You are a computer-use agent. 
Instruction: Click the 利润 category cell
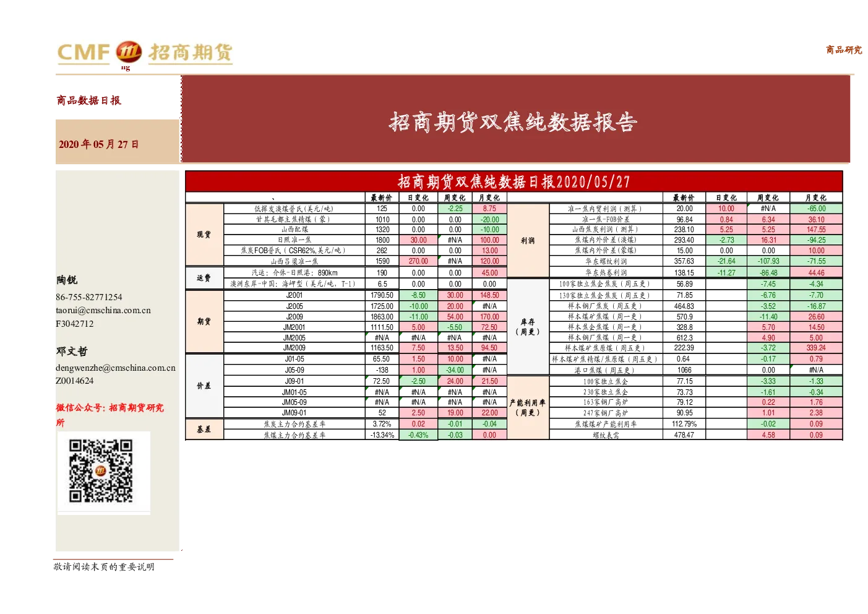pyautogui.click(x=528, y=240)
